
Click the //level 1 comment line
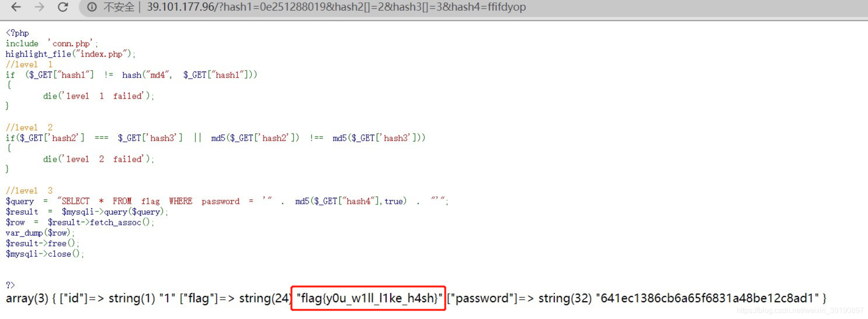[29, 65]
